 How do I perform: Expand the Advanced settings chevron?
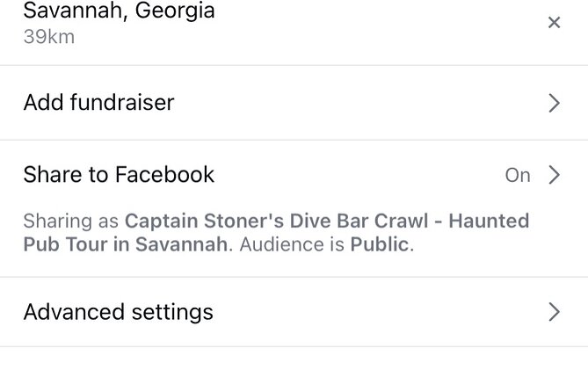[554, 312]
